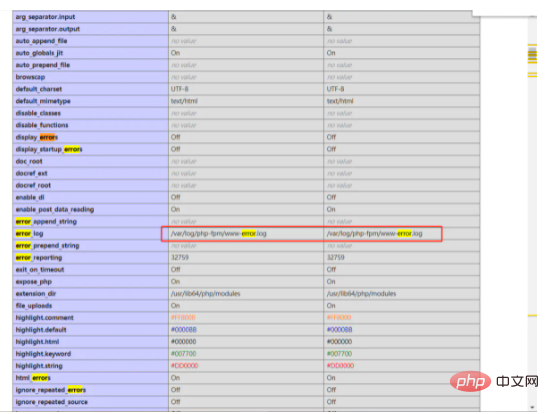
Task: Click the highlight.html directive cell
Action: pyautogui.click(x=90, y=342)
